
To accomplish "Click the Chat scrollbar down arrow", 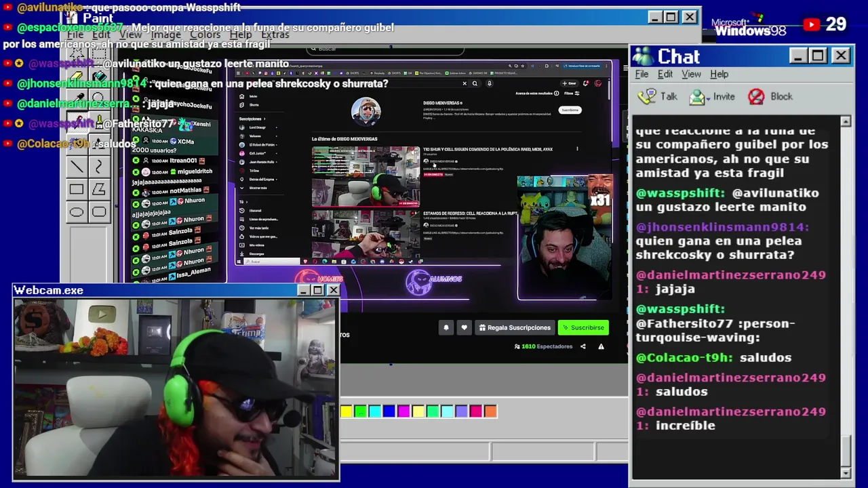I will (845, 472).
